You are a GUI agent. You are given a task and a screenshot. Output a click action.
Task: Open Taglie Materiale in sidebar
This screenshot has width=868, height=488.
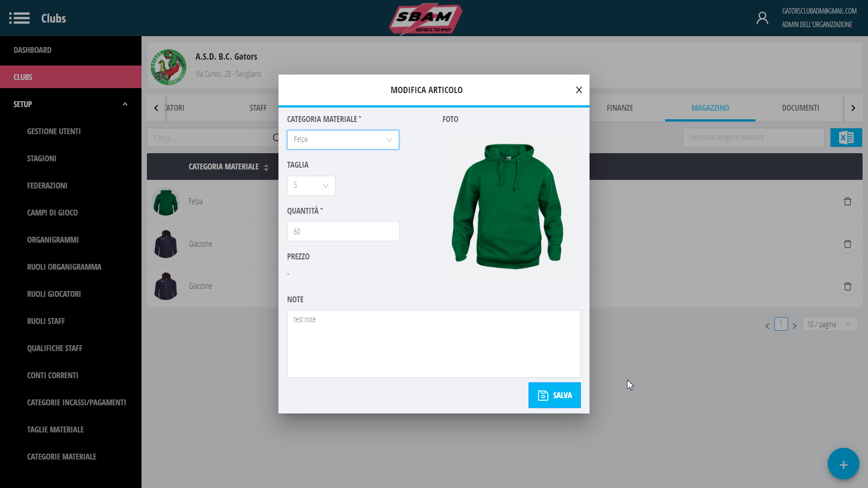point(55,430)
